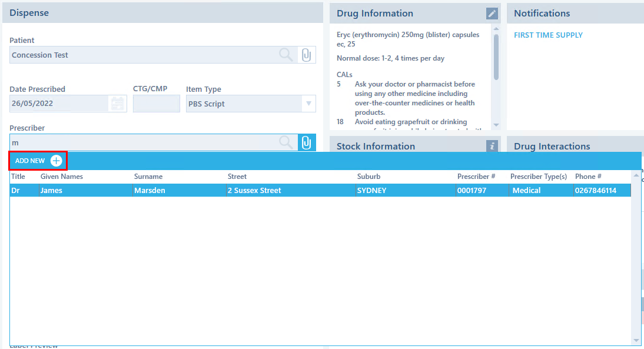The width and height of the screenshot is (644, 349).
Task: Click the Prescriber # column header
Action: (476, 177)
